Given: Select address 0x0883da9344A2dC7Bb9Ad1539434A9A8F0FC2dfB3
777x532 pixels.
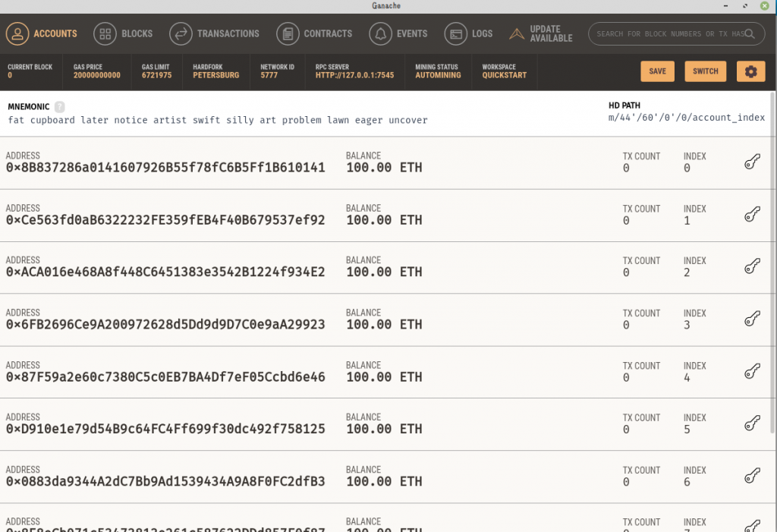Looking at the screenshot, I should 165,481.
